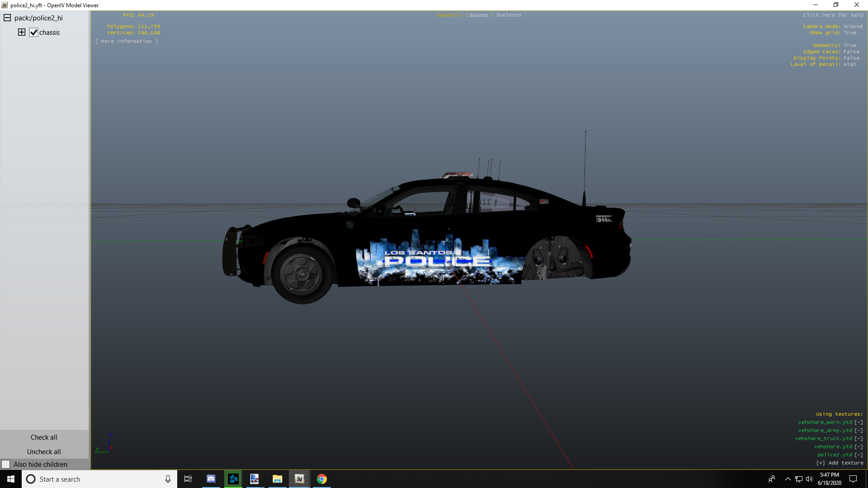The image size is (868, 488).
Task: Enable the Also hide children checkbox
Action: tap(6, 465)
